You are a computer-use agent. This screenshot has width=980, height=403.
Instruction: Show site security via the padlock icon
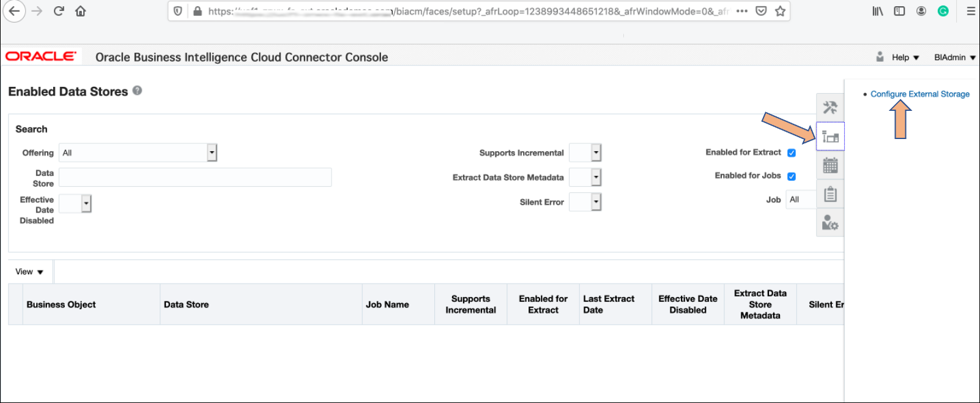(x=197, y=11)
